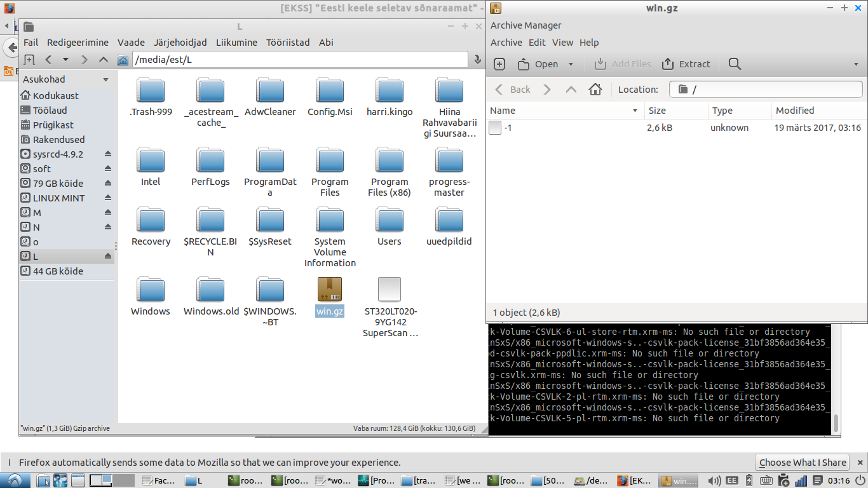Viewport: 868px width, 488px height.
Task: Go up to parent folder in file manager
Action: click(104, 60)
